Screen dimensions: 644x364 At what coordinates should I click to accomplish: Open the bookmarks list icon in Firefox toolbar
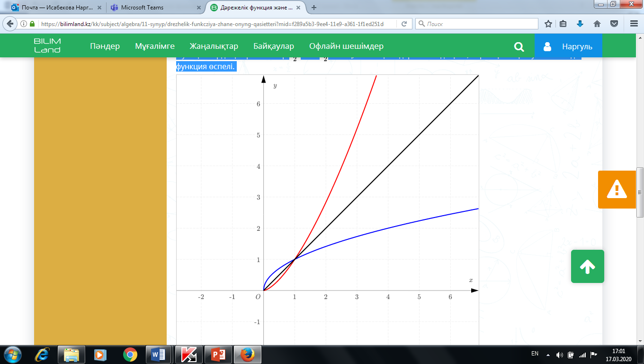tap(563, 24)
